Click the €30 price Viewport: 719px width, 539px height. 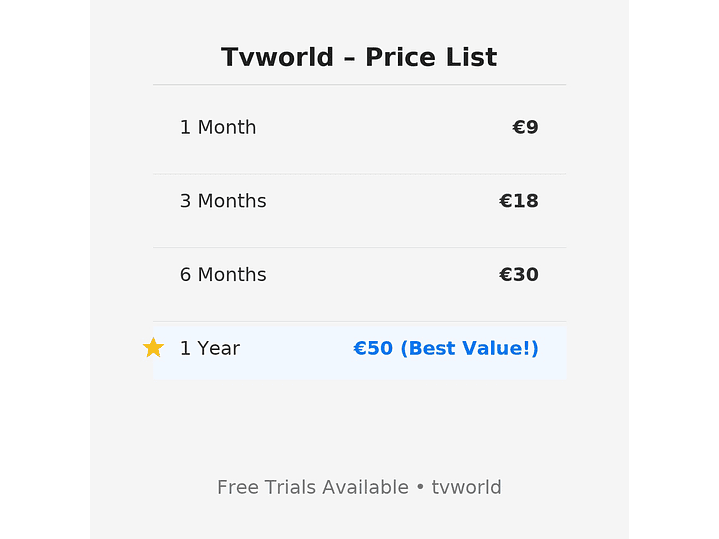pos(518,275)
